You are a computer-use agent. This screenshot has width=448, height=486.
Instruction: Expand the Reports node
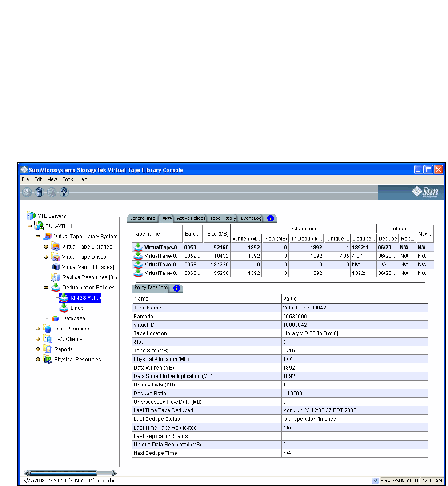click(x=38, y=349)
